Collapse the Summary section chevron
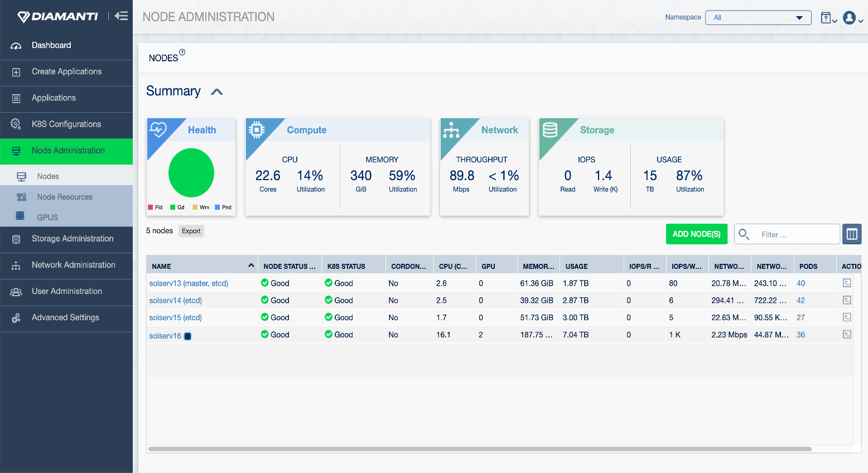The width and height of the screenshot is (868, 473). pos(217,92)
